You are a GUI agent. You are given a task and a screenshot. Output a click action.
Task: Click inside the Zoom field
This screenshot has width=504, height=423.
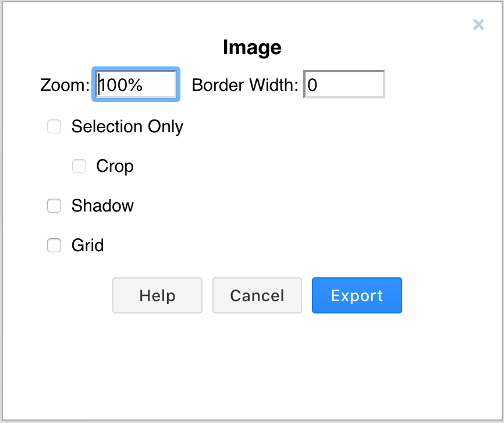135,84
